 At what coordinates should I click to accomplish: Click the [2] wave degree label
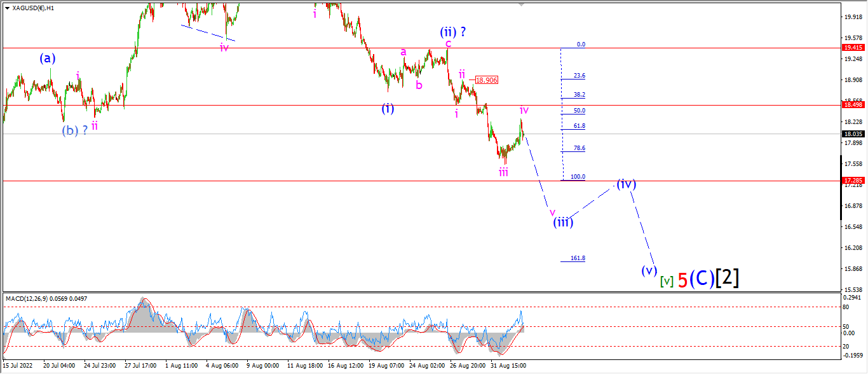click(727, 278)
